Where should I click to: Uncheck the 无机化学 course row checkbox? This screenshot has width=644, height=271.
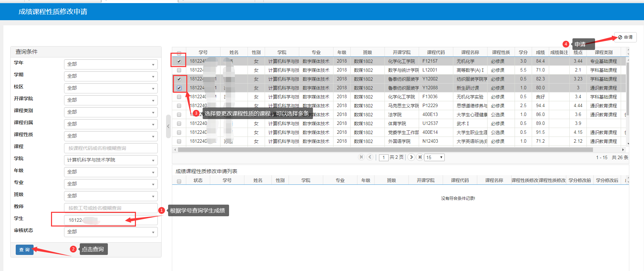coord(179,61)
